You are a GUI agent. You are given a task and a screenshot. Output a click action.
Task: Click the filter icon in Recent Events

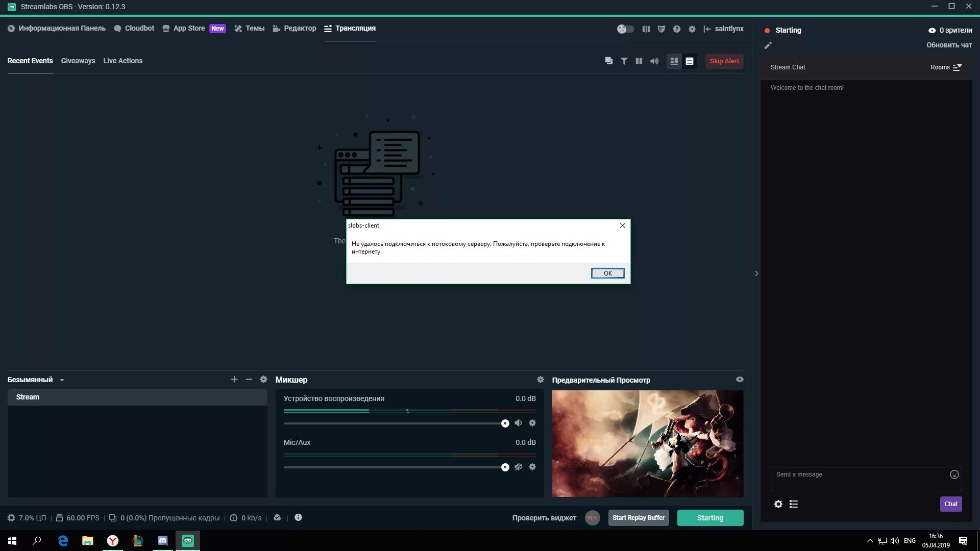click(x=623, y=61)
